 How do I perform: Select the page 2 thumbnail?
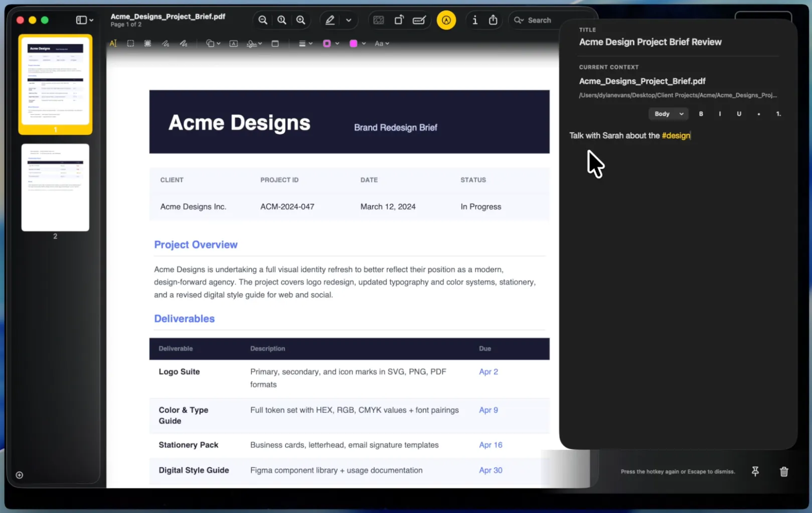(x=55, y=188)
